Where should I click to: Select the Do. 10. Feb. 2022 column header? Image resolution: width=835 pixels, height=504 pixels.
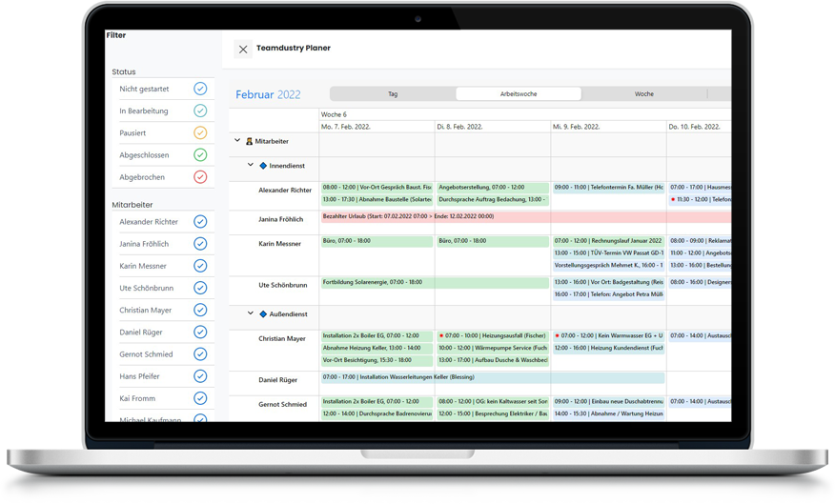[x=700, y=127]
